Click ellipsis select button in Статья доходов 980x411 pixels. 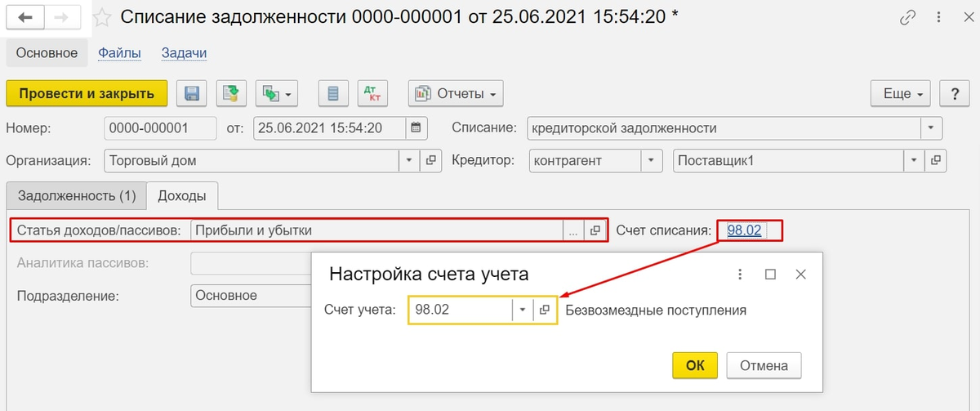pyautogui.click(x=573, y=230)
